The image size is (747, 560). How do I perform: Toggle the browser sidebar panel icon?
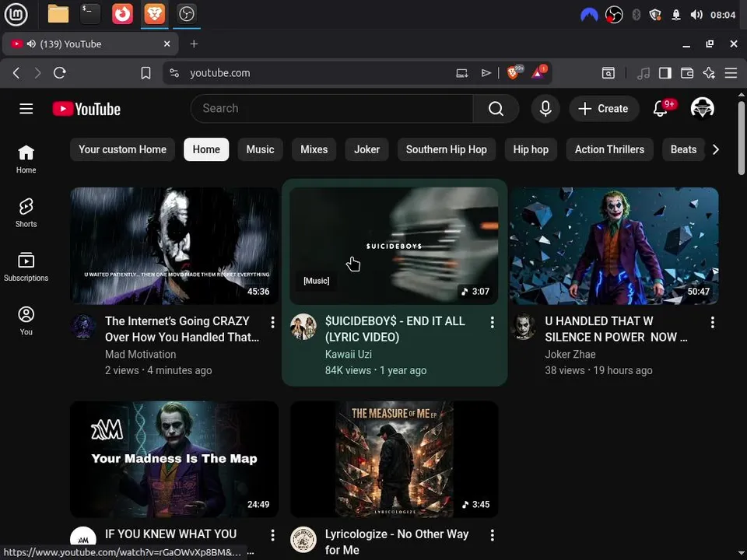[665, 73]
